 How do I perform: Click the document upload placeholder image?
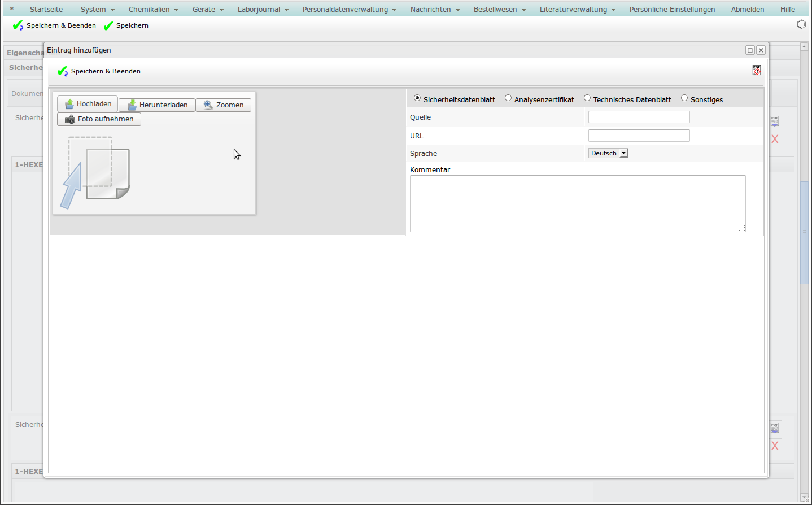tap(95, 172)
